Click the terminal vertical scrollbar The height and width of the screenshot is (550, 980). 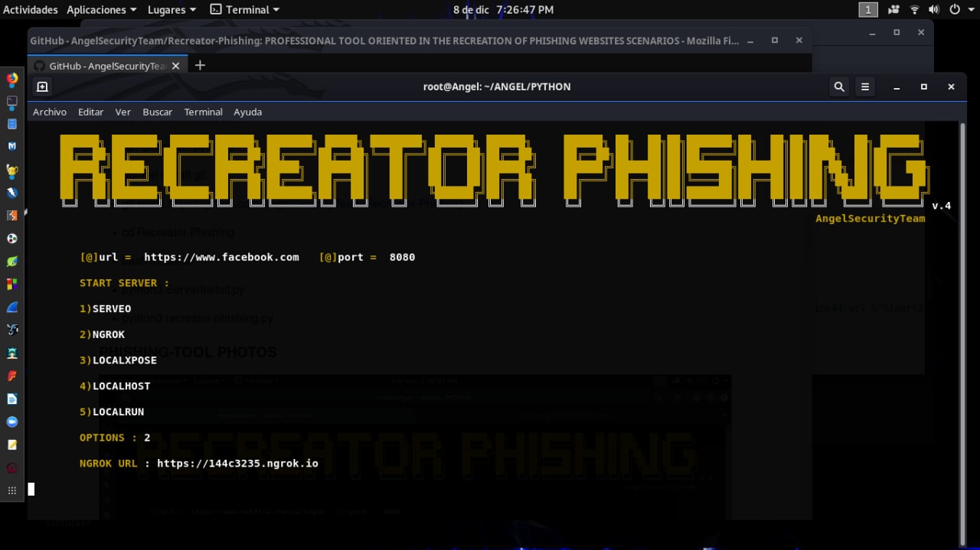962,333
